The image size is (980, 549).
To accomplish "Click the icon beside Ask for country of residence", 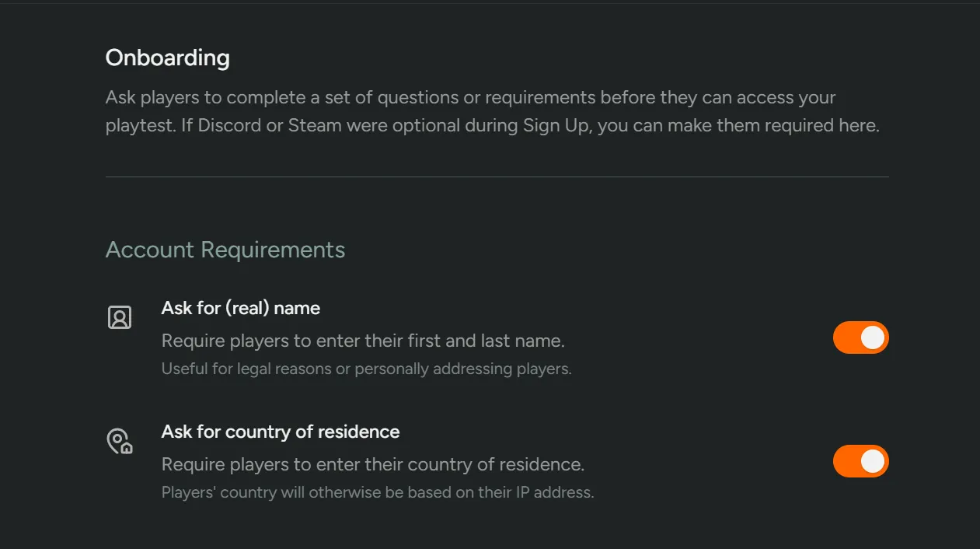I will pos(119,441).
